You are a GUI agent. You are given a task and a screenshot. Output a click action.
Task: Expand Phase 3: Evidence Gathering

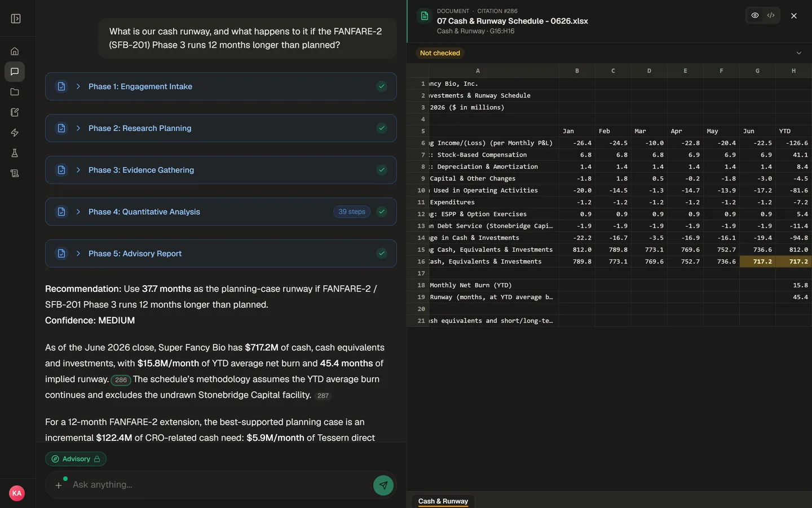point(221,170)
